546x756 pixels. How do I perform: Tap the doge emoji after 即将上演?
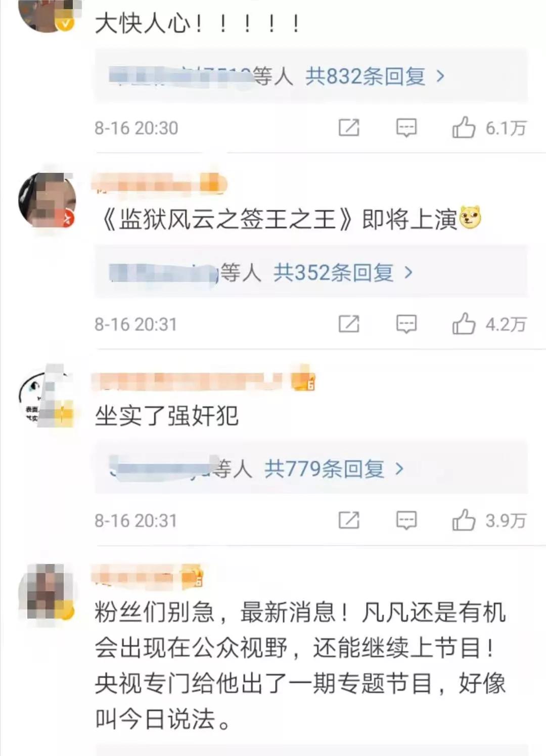coord(470,218)
